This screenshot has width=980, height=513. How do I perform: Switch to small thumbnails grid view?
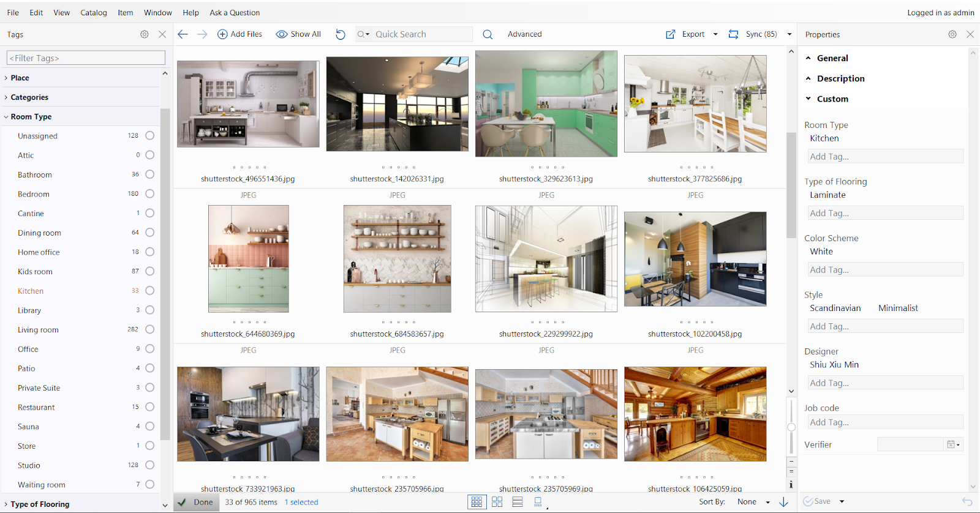point(477,502)
